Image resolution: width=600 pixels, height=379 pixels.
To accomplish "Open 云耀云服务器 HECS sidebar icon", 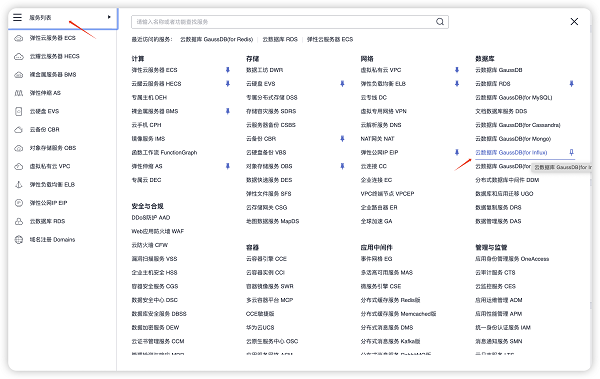I will tap(19, 56).
